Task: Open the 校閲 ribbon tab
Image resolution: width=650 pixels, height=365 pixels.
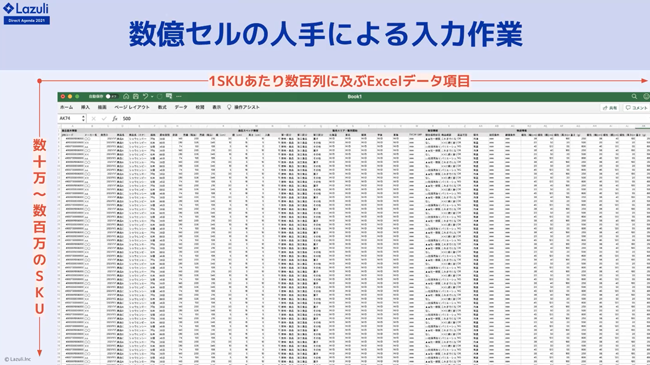Action: coord(200,107)
